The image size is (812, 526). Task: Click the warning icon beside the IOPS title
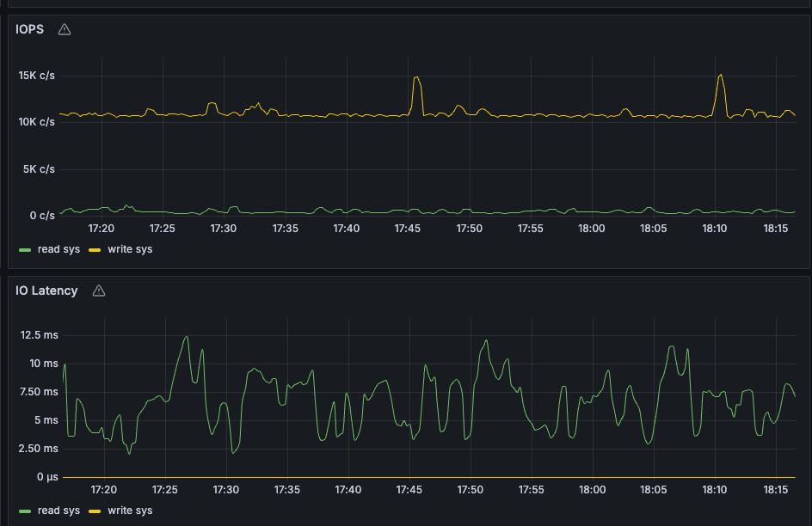click(65, 29)
